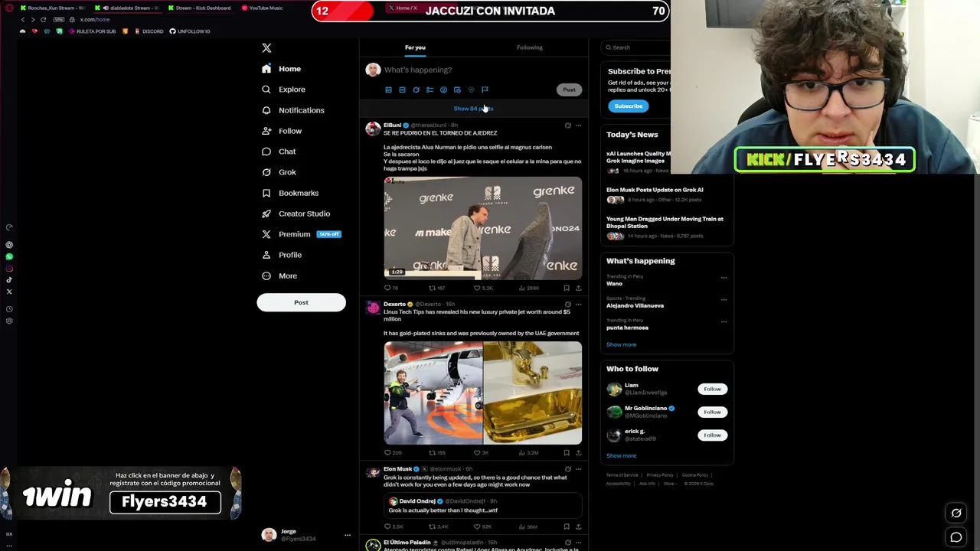
Task: Add a poll to the new post
Action: (x=430, y=90)
